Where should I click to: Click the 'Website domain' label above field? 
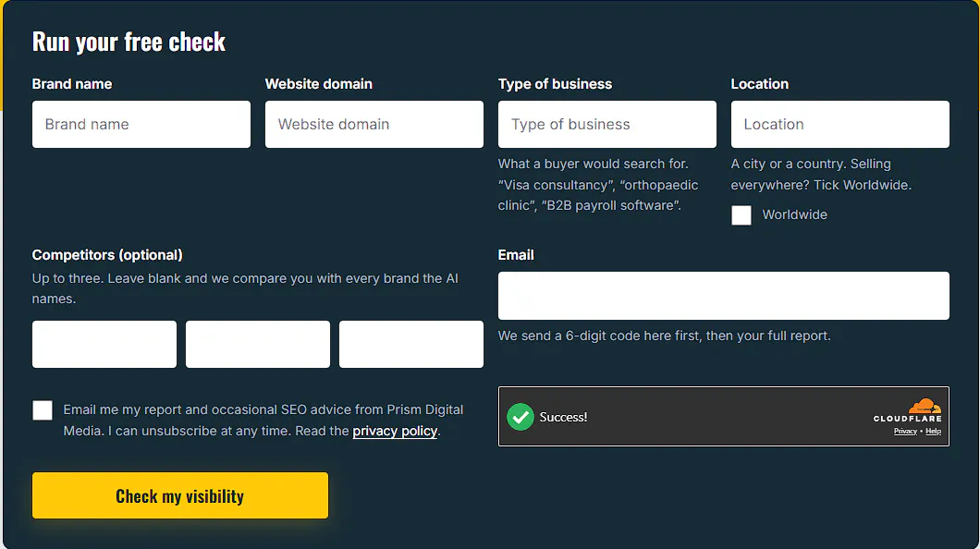[x=319, y=84]
